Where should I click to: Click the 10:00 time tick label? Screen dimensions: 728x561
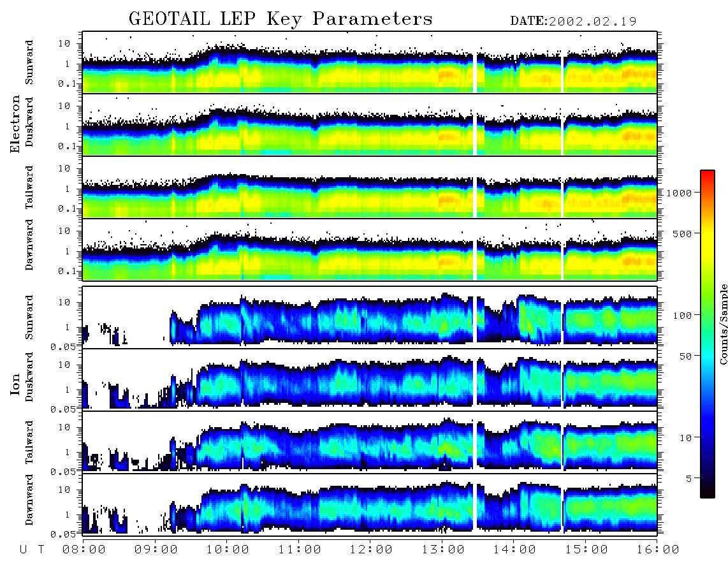pos(228,550)
